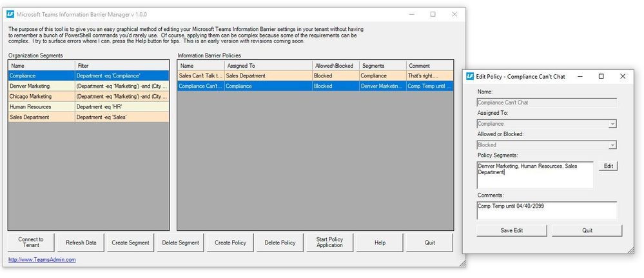This screenshot has height=278, width=644.
Task: Click Denver Marketin... segments cell in policies table
Action: pyautogui.click(x=383, y=86)
